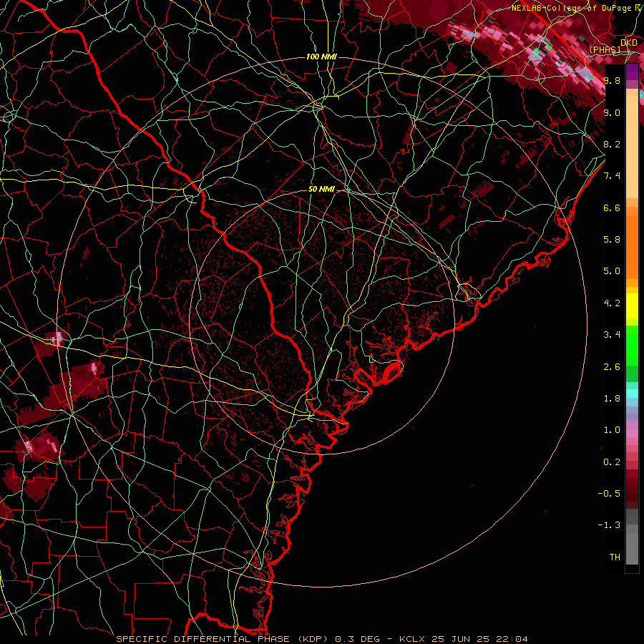644x644 pixels.
Task: Click the 3.4 value on color scale
Action: pos(612,335)
